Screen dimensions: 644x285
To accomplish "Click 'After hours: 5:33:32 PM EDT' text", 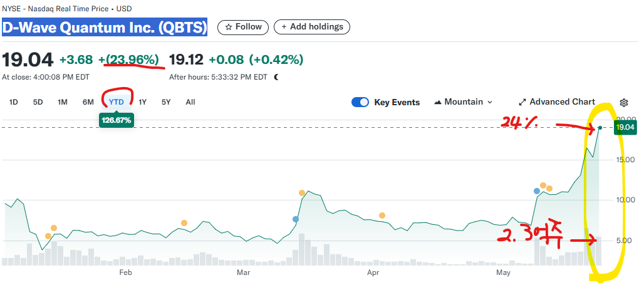I will click(218, 77).
